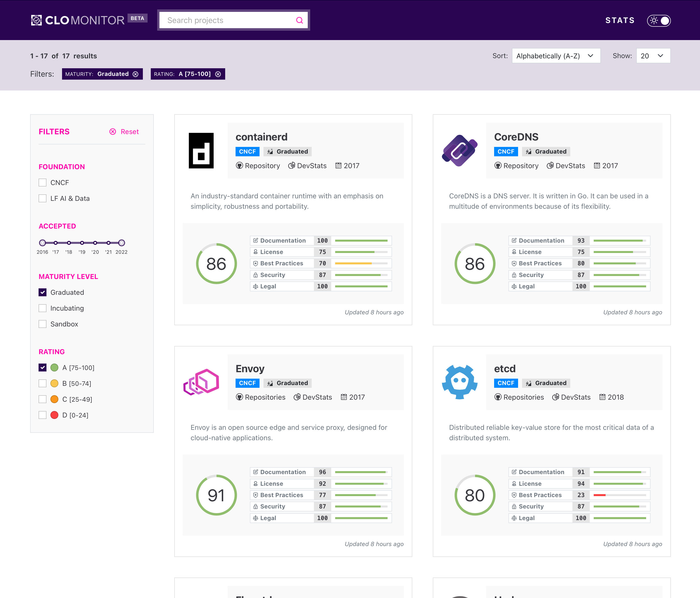Enable the Incubating maturity checkbox
700x598 pixels.
[x=43, y=308]
